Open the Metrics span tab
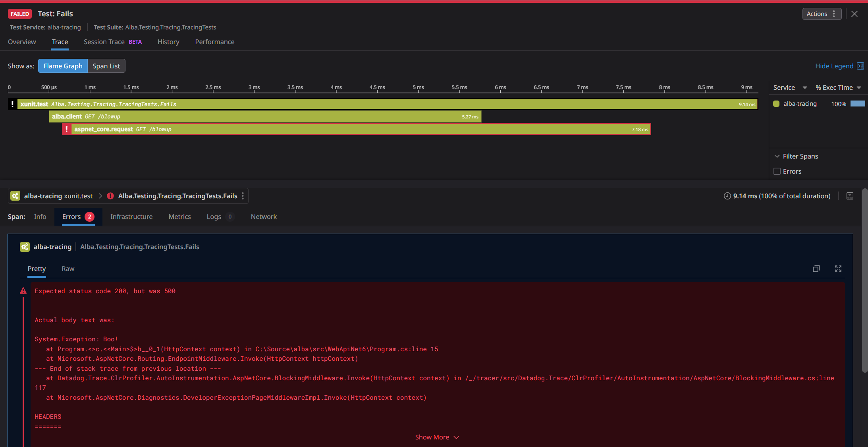868x447 pixels. [x=179, y=217]
